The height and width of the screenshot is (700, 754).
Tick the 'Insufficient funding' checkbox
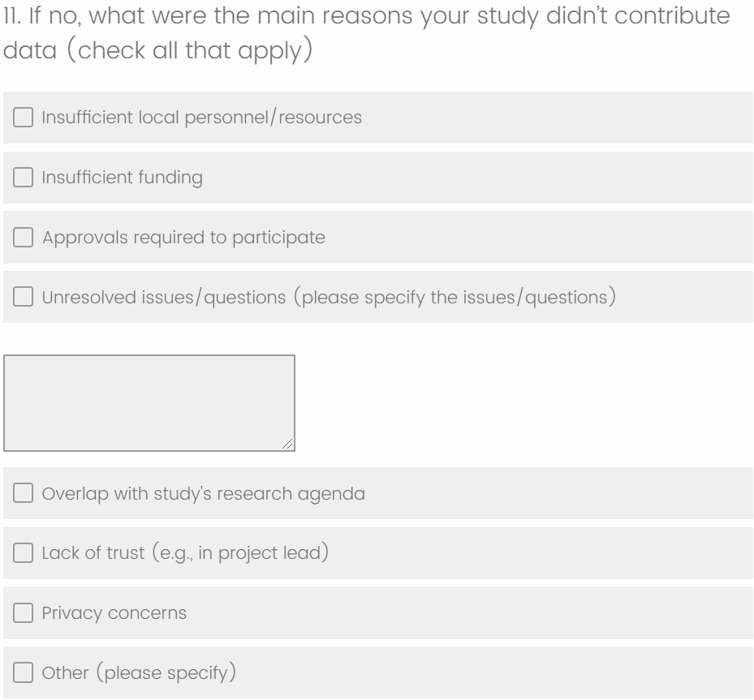[24, 178]
